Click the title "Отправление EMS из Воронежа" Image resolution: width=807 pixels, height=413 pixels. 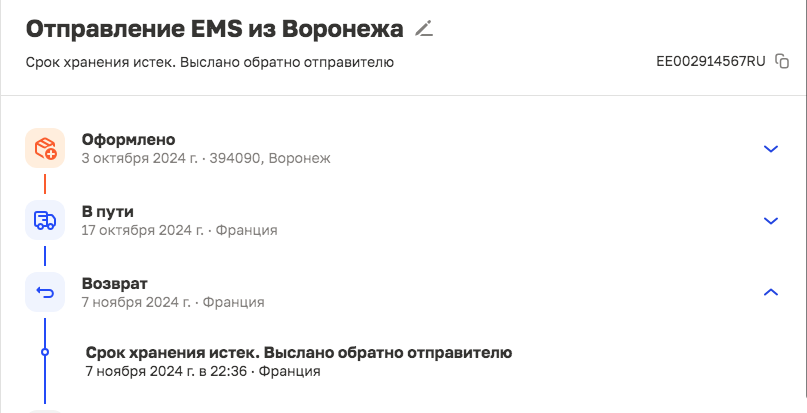click(214, 29)
